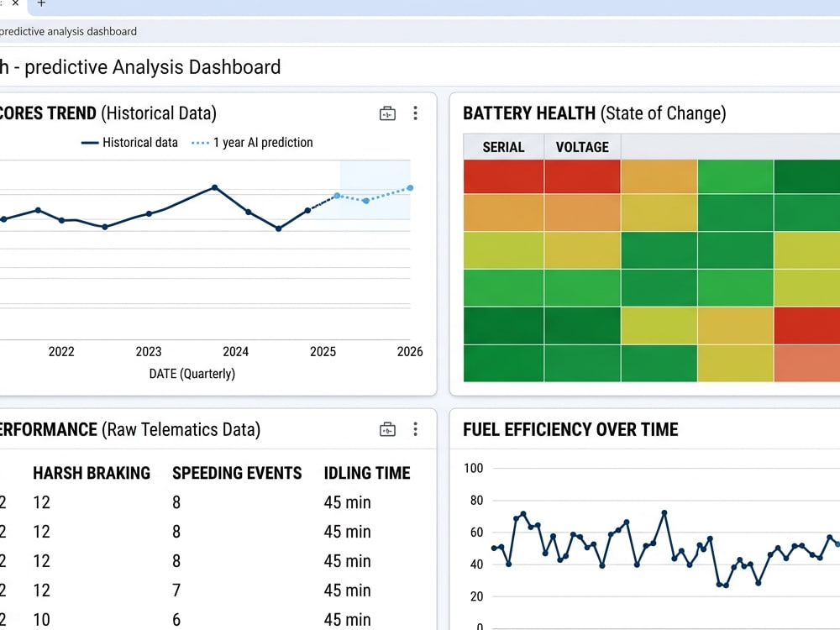Image resolution: width=840 pixels, height=630 pixels.
Task: Click the predictive analysis dashboard breadcrumb text
Action: pyautogui.click(x=69, y=32)
